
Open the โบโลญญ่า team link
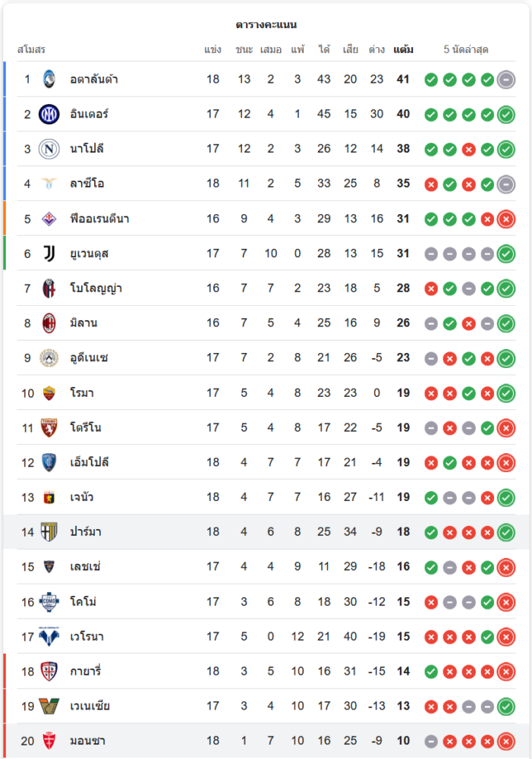tap(96, 288)
